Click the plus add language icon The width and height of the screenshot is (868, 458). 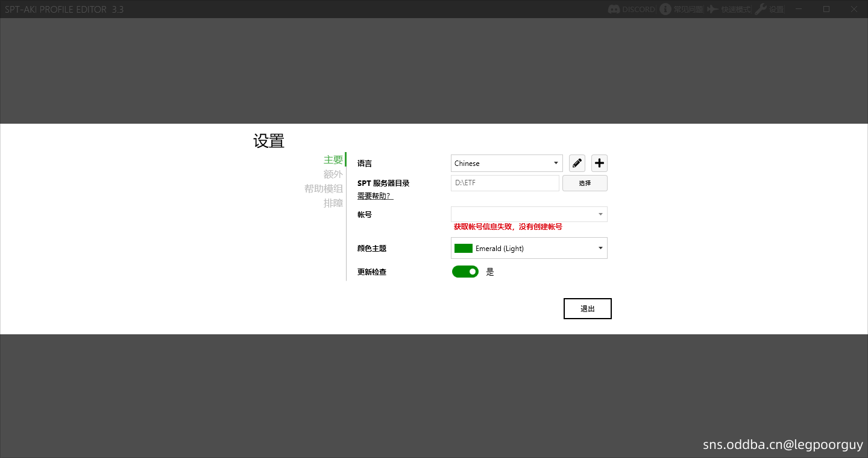tap(599, 163)
